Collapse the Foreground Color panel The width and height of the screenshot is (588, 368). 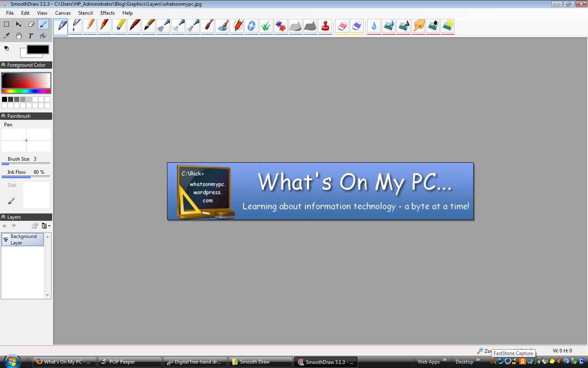[x=3, y=65]
